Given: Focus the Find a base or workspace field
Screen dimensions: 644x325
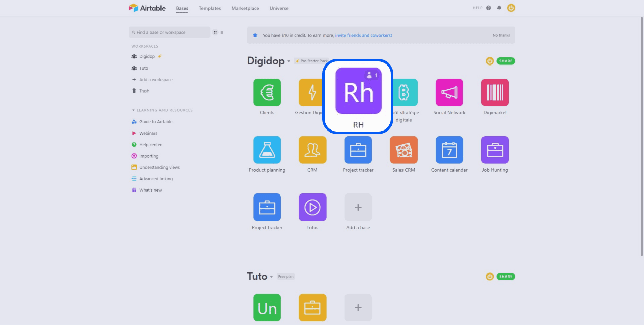Looking at the screenshot, I should 170,32.
